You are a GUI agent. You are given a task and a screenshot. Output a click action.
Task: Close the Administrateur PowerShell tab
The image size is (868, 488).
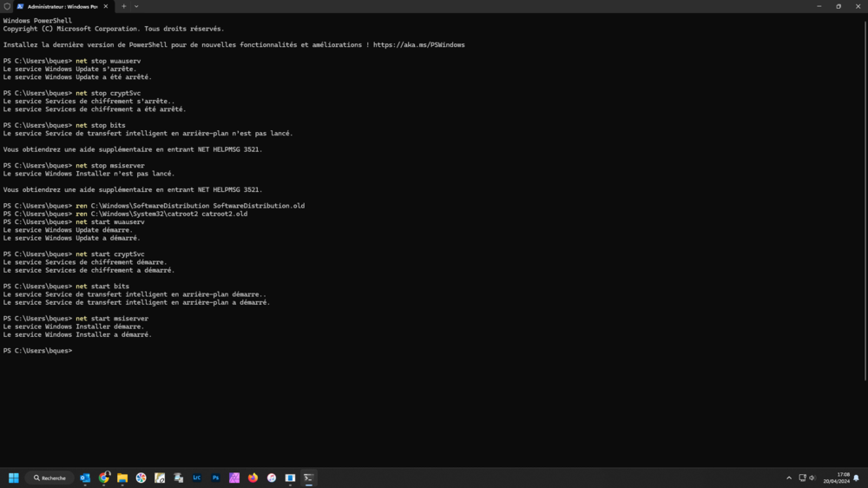pyautogui.click(x=106, y=7)
